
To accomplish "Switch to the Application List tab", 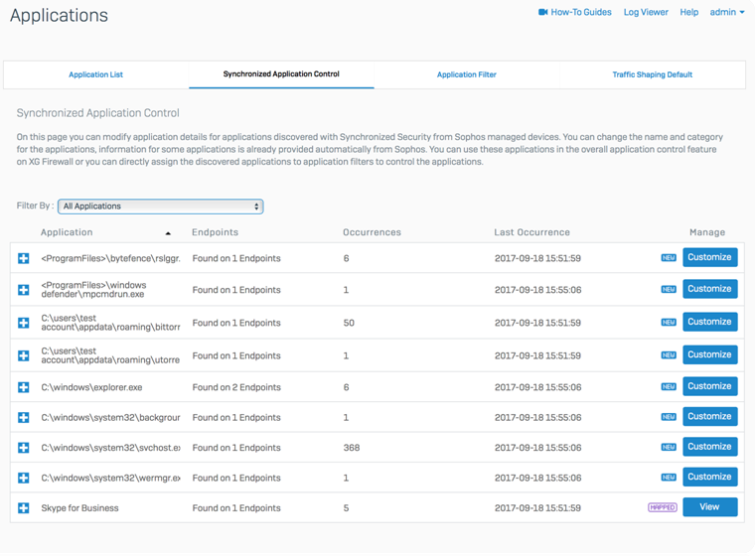I will pyautogui.click(x=95, y=74).
